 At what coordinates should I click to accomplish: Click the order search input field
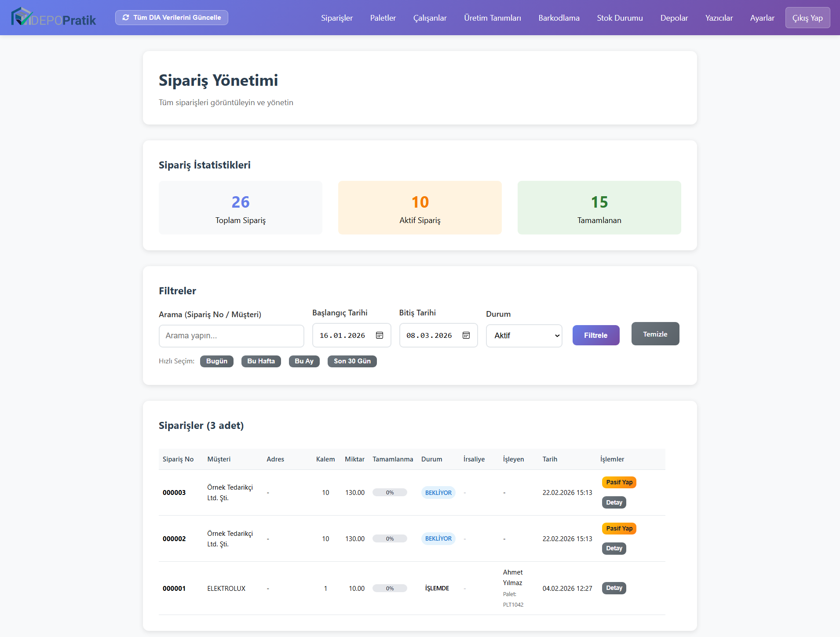(231, 336)
